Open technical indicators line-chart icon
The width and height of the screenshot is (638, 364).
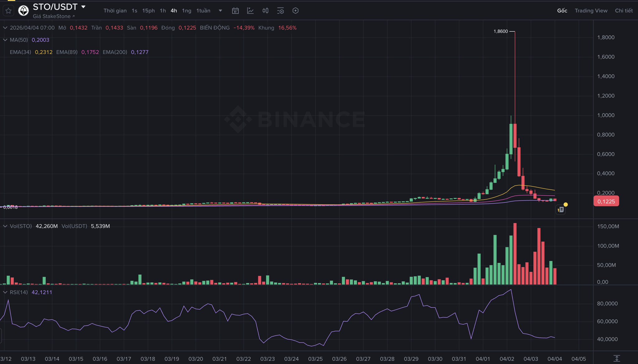click(x=250, y=11)
